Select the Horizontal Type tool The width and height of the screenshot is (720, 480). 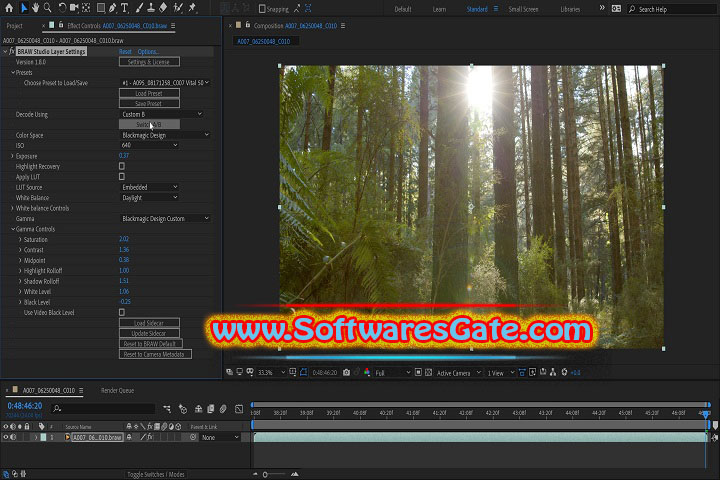click(x=124, y=8)
